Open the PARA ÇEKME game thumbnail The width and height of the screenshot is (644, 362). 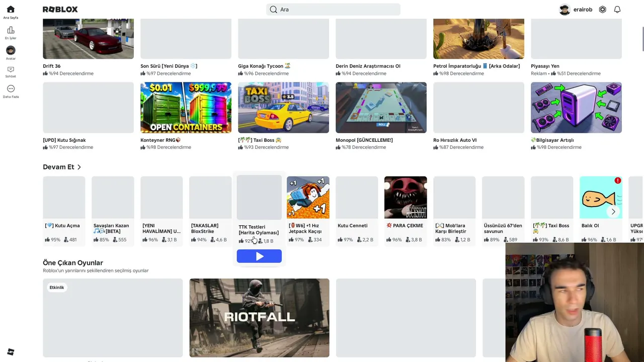tap(406, 198)
